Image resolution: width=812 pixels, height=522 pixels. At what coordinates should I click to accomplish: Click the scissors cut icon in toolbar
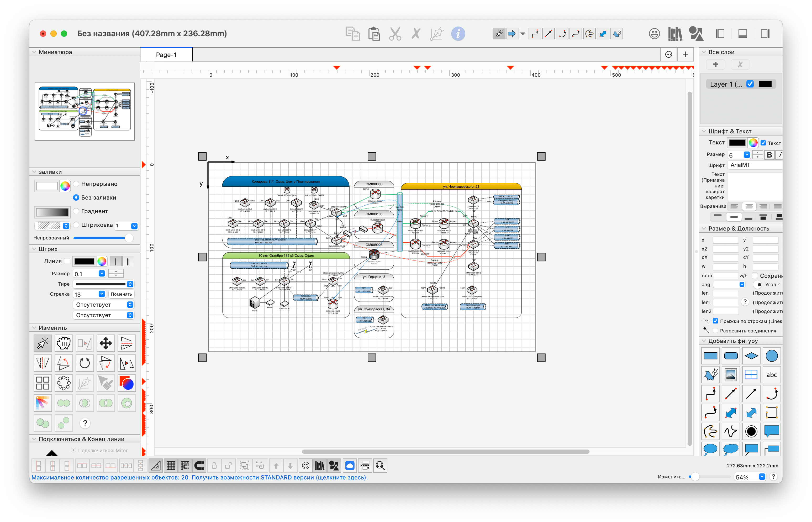point(395,34)
